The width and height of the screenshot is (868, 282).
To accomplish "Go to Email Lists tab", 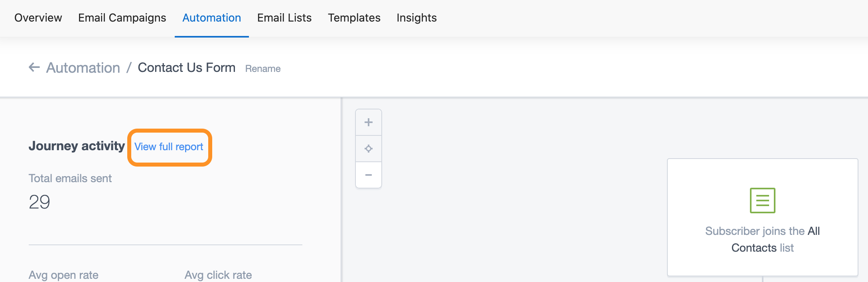I will click(x=284, y=18).
